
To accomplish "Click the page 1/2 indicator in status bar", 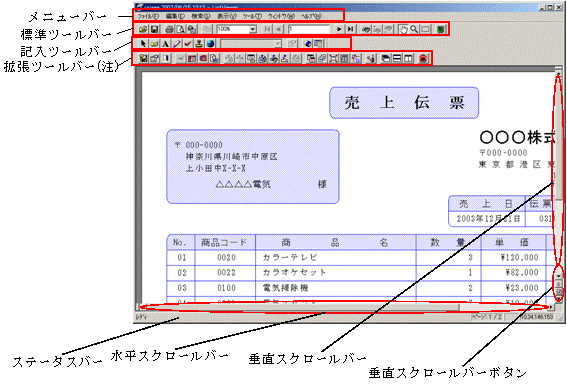I will tap(487, 317).
